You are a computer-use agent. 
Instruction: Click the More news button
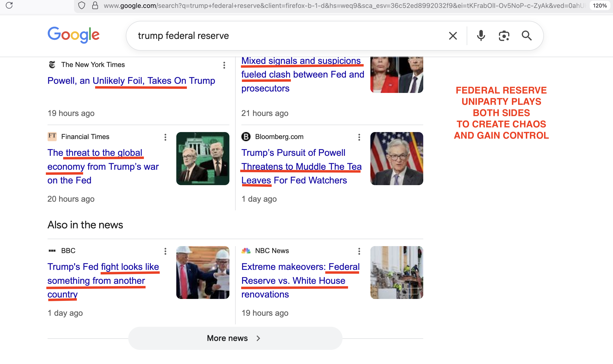[x=235, y=338]
